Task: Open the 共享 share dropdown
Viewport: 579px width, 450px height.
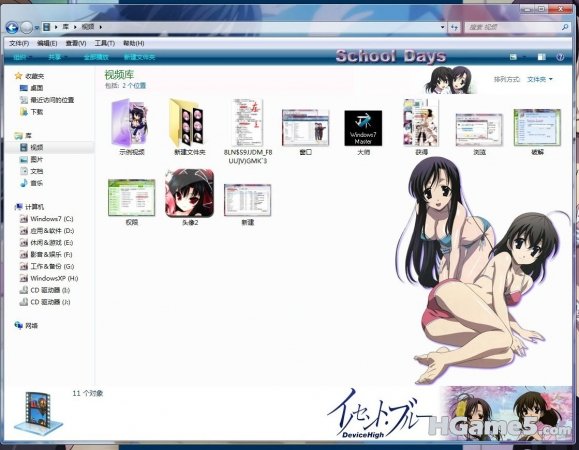Action: point(57,57)
